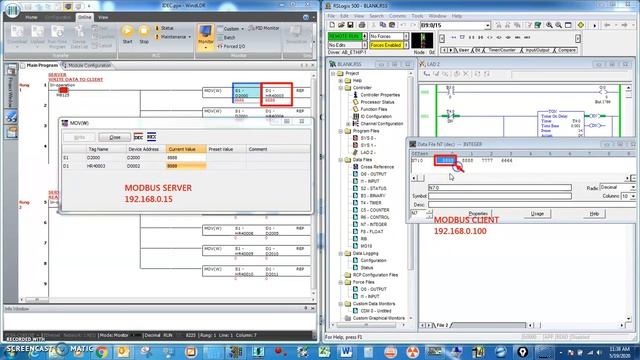Switch to the View ribbon tab

pyautogui.click(x=103, y=18)
